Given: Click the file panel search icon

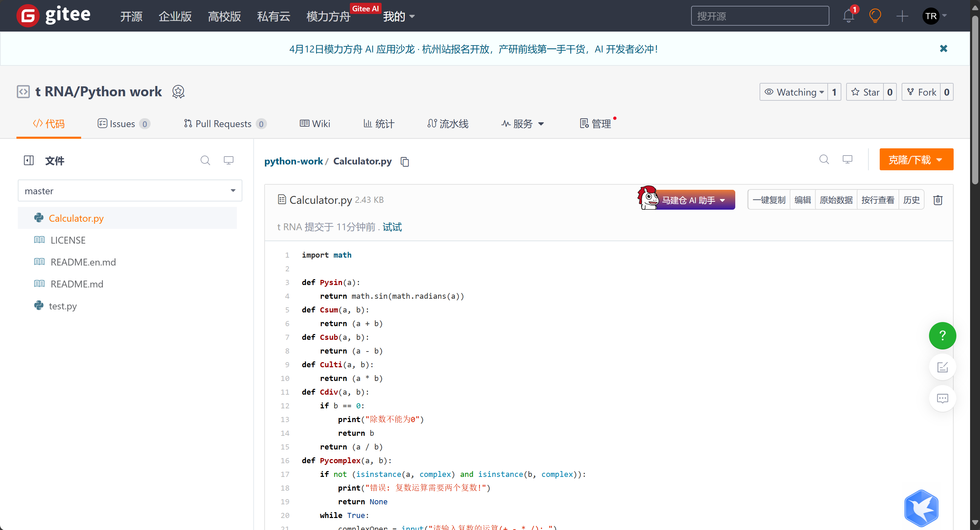Looking at the screenshot, I should pyautogui.click(x=205, y=161).
